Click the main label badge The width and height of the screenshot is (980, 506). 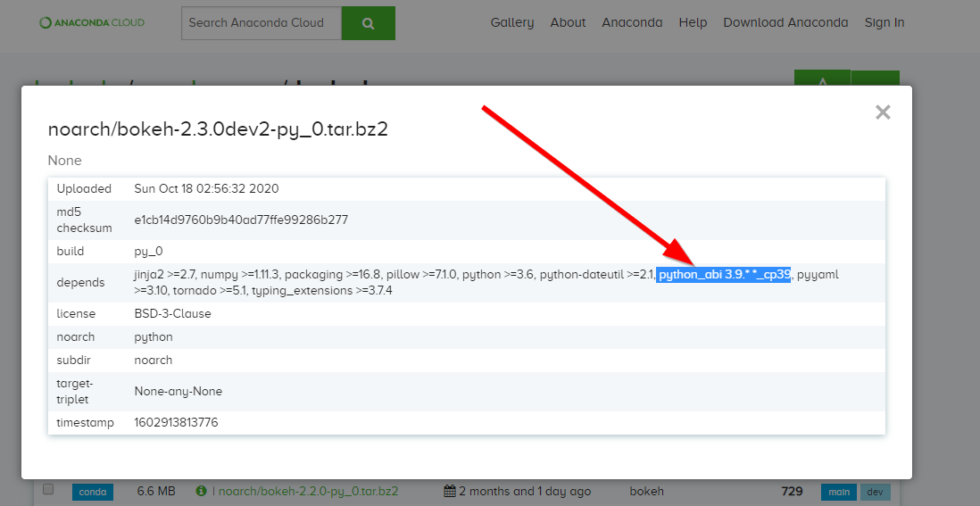tap(839, 492)
